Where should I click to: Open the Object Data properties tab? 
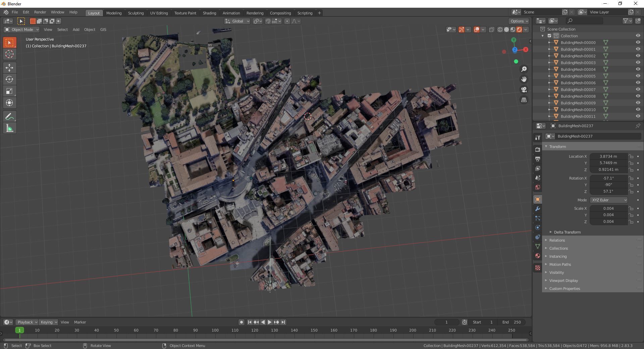pos(538,246)
